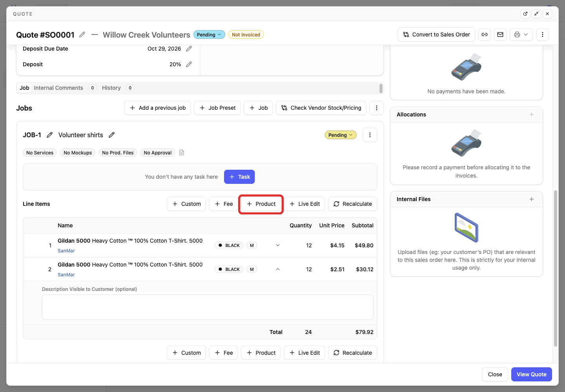
Task: Open job notes document icon
Action: coord(181,152)
